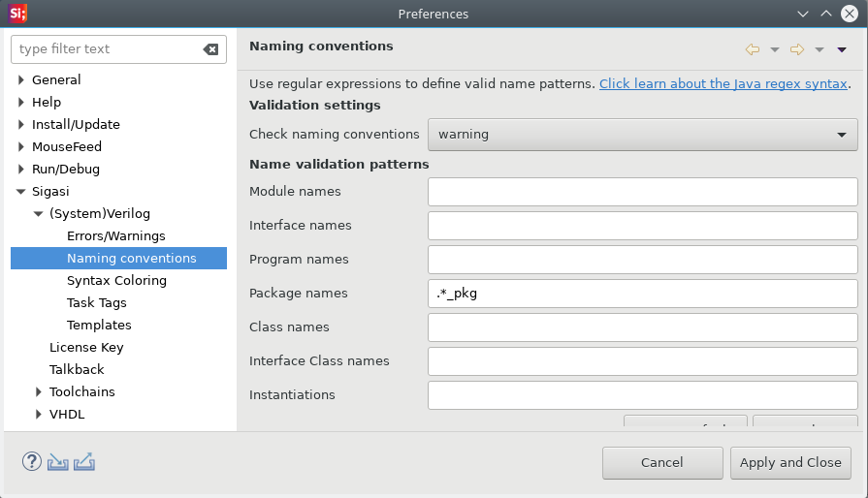Image resolution: width=868 pixels, height=498 pixels.
Task: Click Apply and Close button
Action: 790,462
